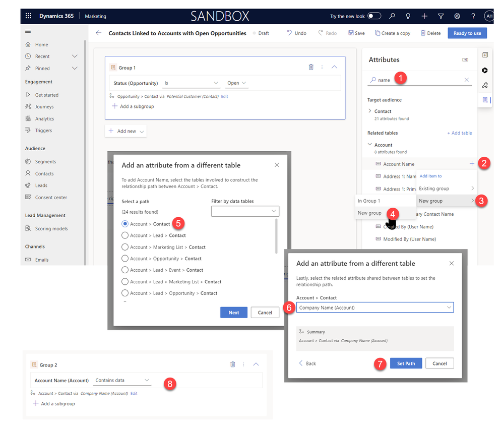This screenshot has width=504, height=430.
Task: Collapse Group 1 using its chevron
Action: 334,67
